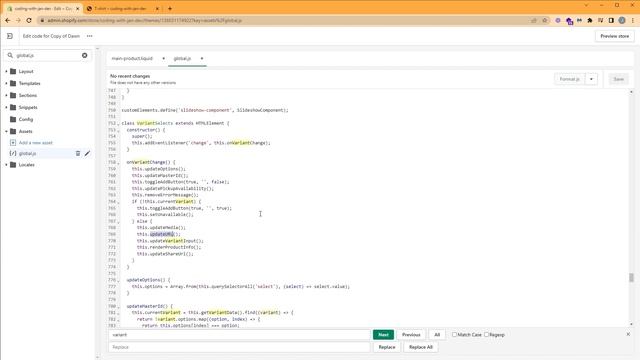Open the Chrome side panel icon
This screenshot has height=360, width=640.
[611, 20]
